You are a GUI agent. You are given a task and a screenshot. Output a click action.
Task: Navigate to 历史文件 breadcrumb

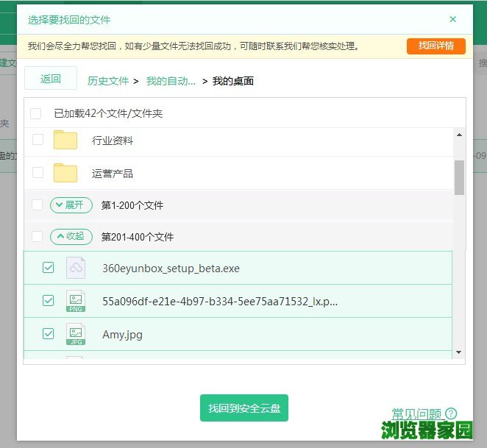(x=108, y=81)
